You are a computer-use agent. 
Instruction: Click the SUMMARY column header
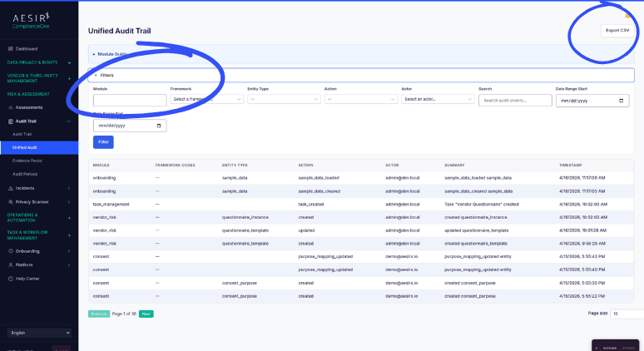(454, 166)
